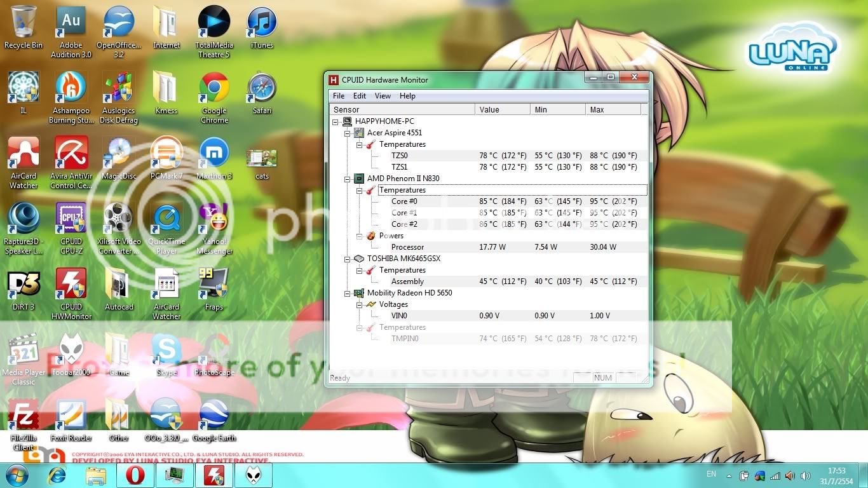The image size is (868, 488).
Task: Open the Google Chrome desktop shortcut
Action: point(214,89)
